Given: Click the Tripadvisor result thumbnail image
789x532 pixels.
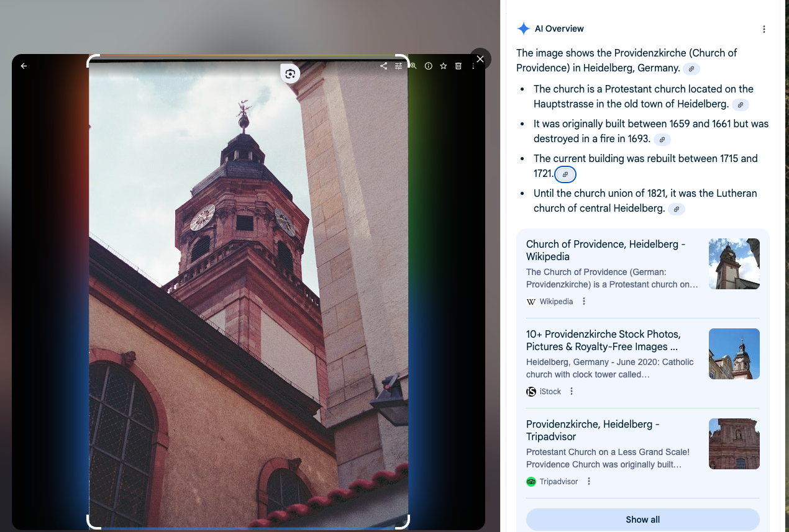Looking at the screenshot, I should [734, 444].
